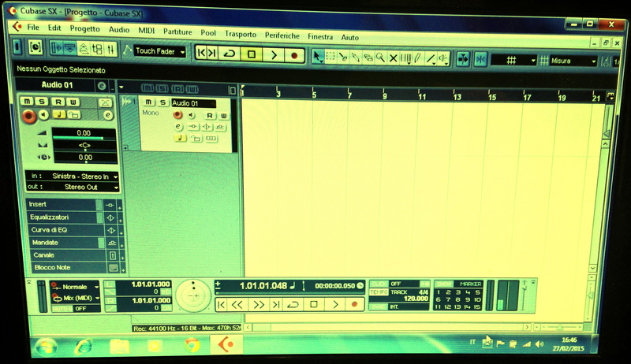Show the overview line
631x364 pixels.
(x=84, y=49)
